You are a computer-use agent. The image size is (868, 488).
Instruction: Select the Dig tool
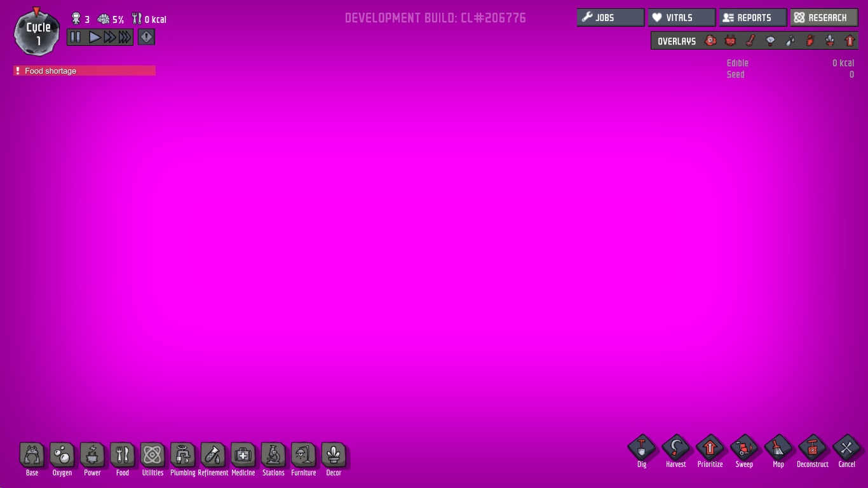point(642,448)
